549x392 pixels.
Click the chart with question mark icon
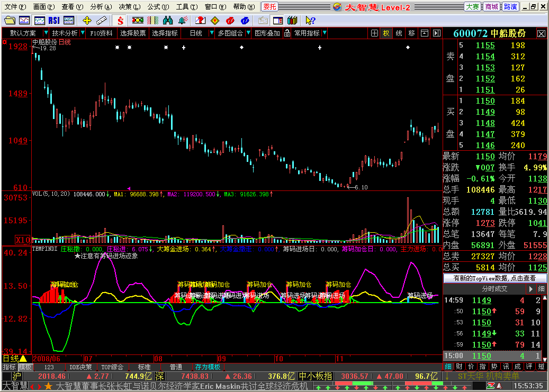coord(200,20)
